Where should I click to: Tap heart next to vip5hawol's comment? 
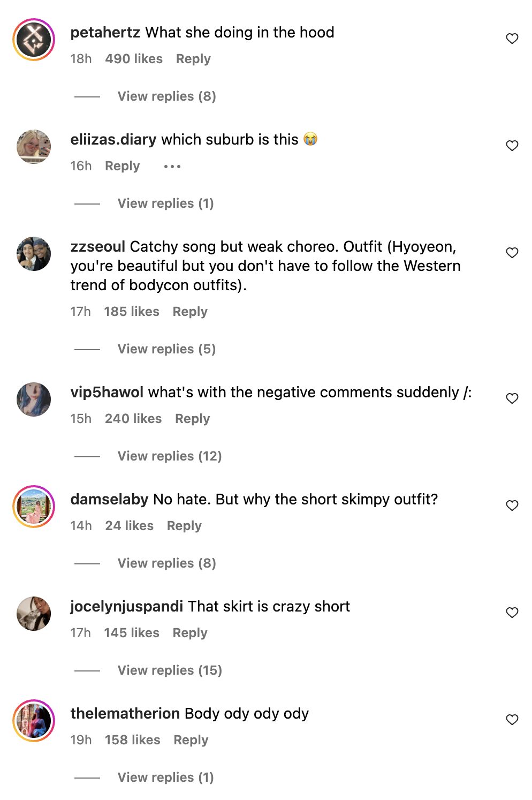[512, 398]
